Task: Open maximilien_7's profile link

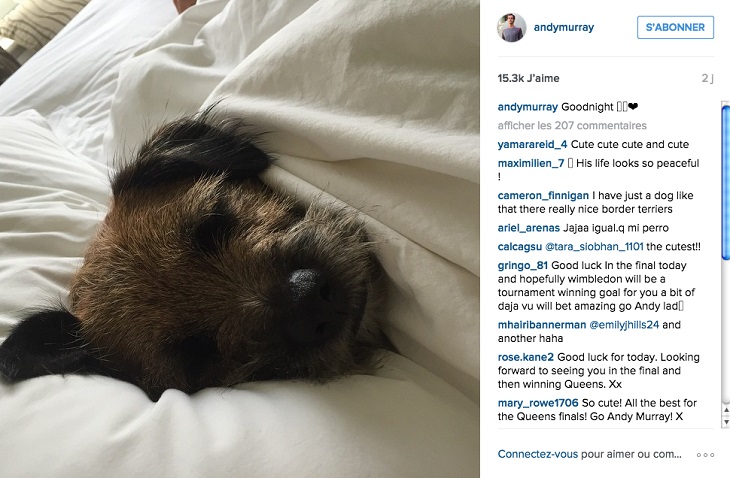Action: [531, 163]
